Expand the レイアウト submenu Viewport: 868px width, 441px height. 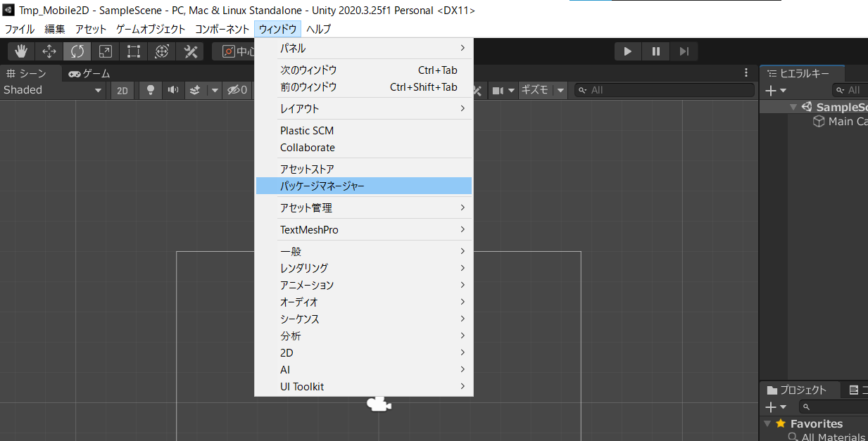coord(364,108)
